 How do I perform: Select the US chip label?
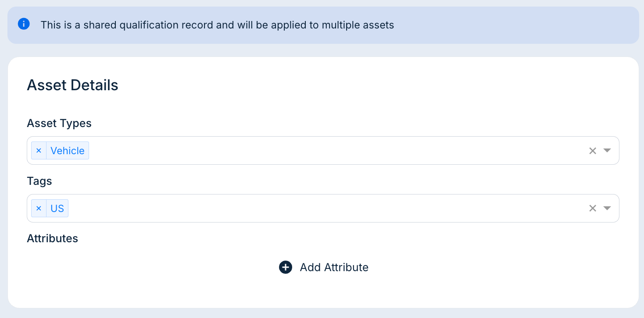pos(57,208)
